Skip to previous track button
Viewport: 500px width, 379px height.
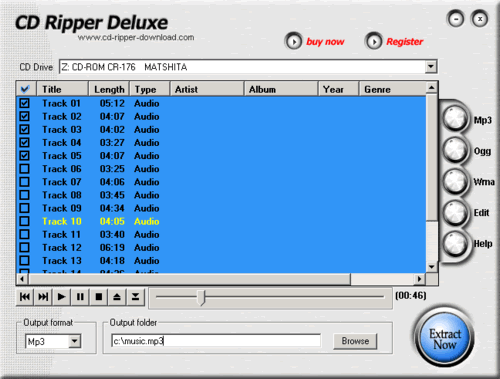pos(25,297)
